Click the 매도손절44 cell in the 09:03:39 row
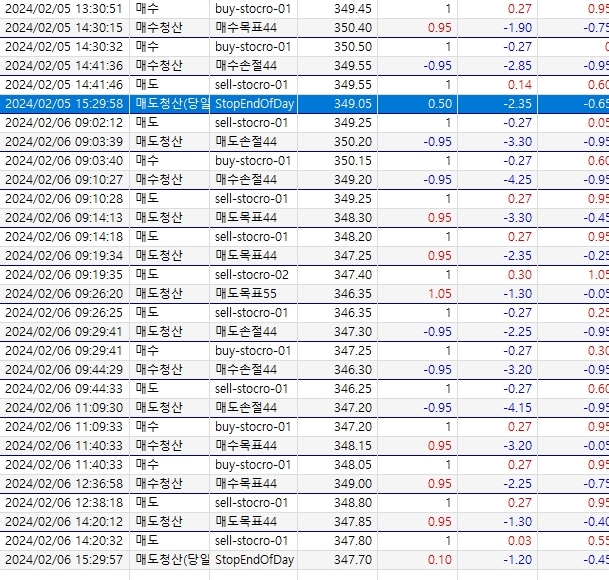The height and width of the screenshot is (580, 609). coord(245,141)
